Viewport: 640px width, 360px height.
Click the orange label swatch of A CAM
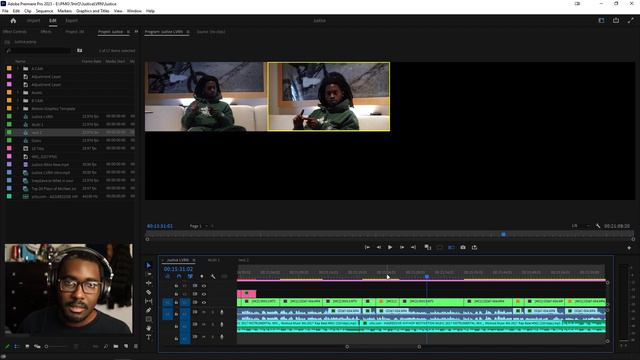click(x=9, y=69)
